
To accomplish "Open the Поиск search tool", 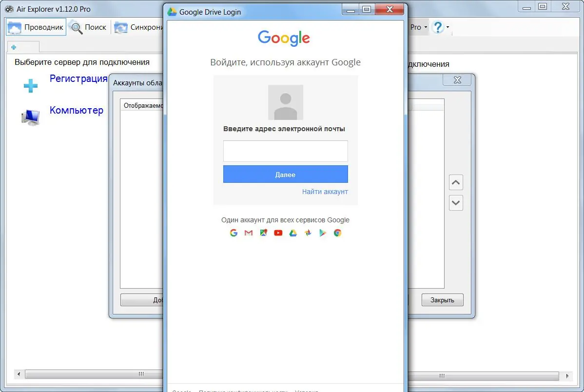I will point(89,27).
